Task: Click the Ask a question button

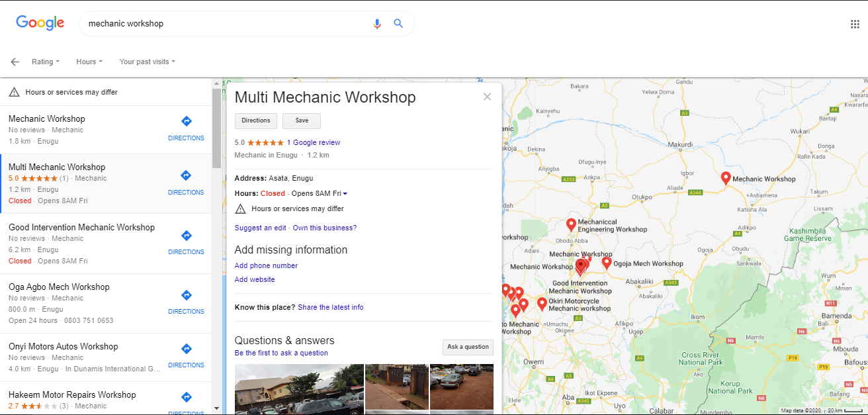Action: point(468,347)
